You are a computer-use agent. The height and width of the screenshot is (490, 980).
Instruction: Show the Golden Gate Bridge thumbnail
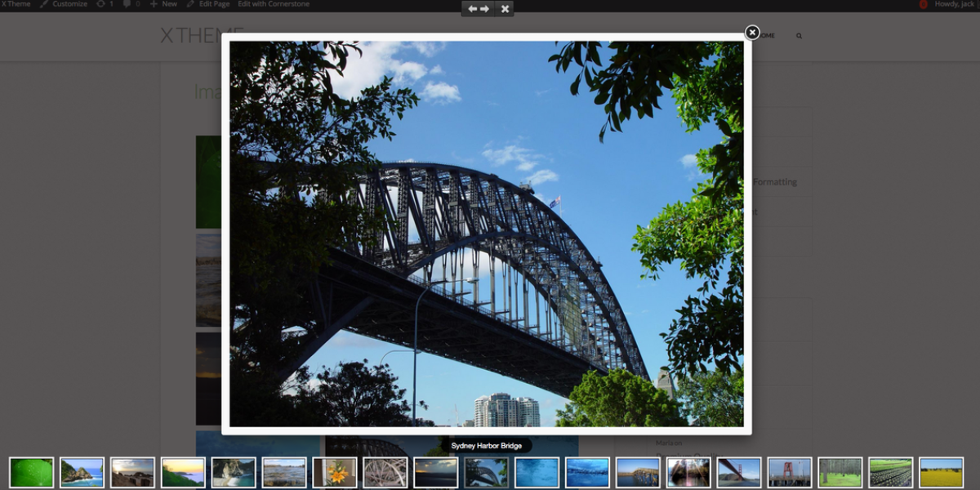tap(740, 473)
